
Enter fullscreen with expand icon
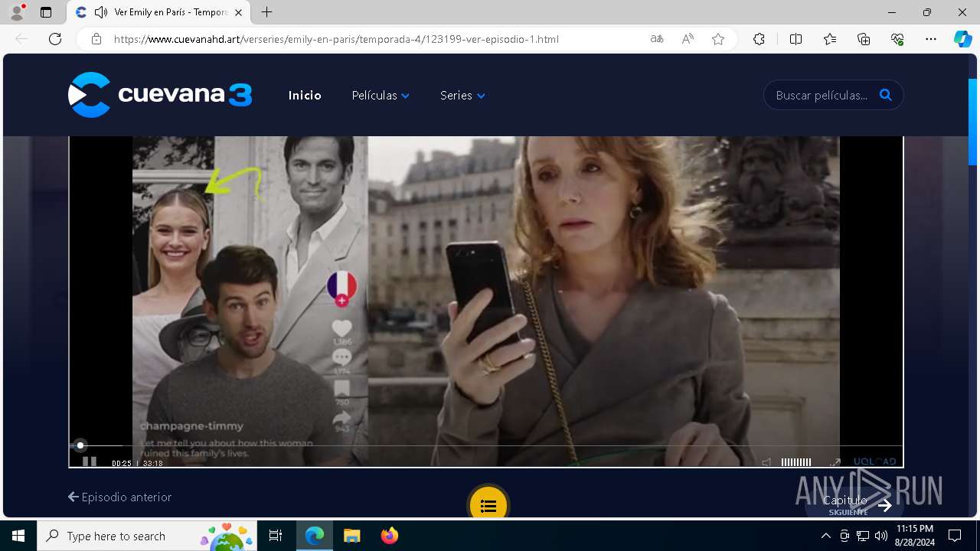point(835,462)
